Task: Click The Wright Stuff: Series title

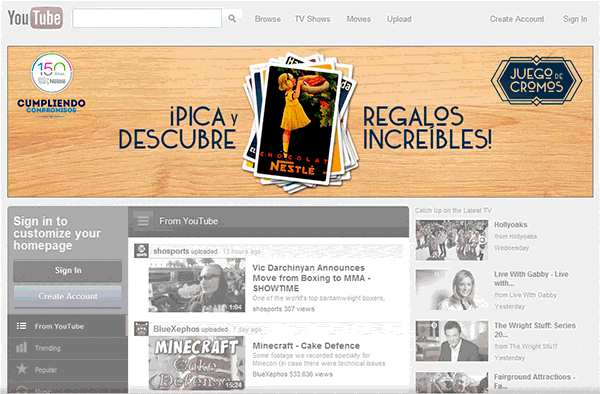Action: 535,330
